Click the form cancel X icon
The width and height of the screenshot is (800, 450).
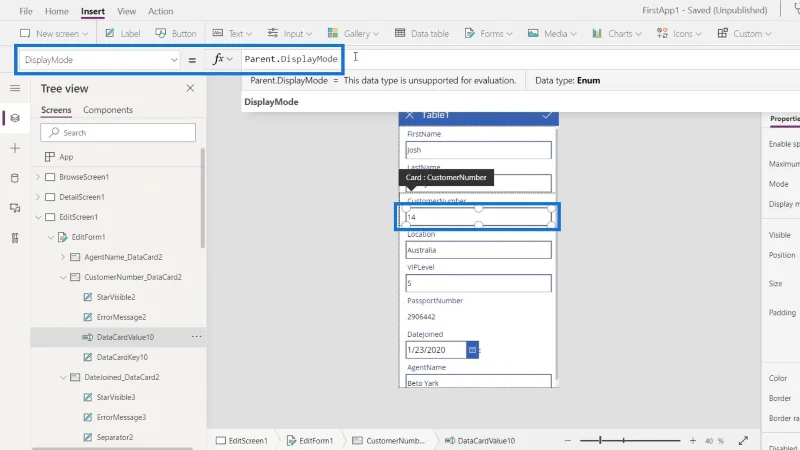pos(409,115)
